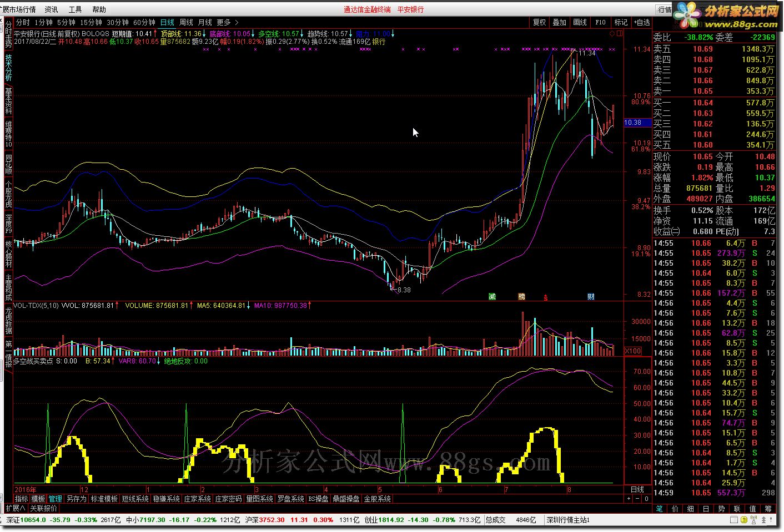Open the 工具 menu
This screenshot has height=532, width=784.
[x=75, y=9]
